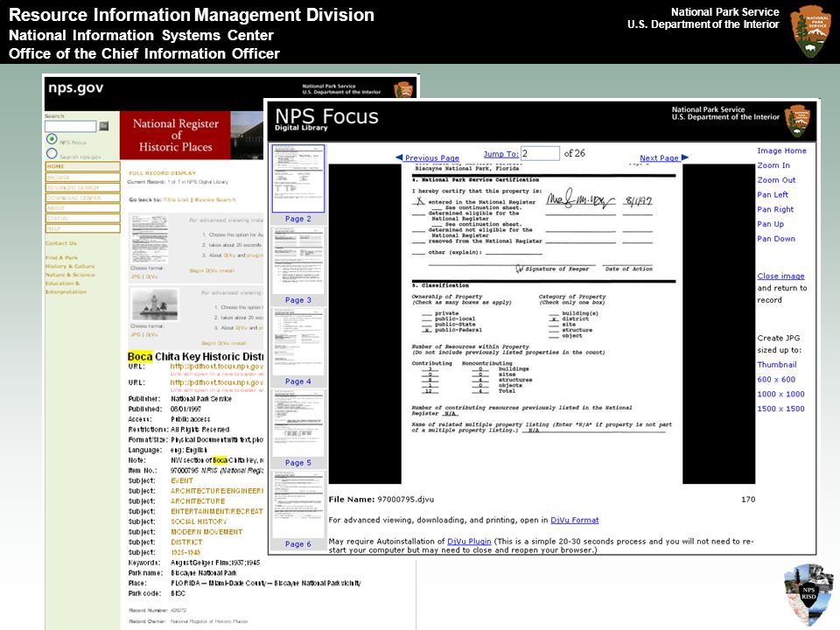
Task: Click the ARCHITECTURE subject link
Action: (x=198, y=501)
